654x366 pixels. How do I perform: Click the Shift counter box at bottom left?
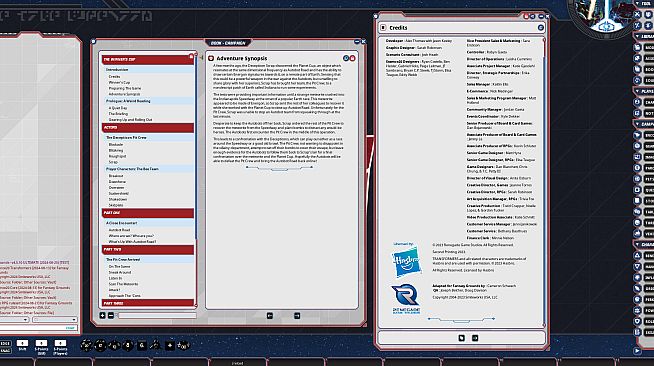(x=22, y=343)
